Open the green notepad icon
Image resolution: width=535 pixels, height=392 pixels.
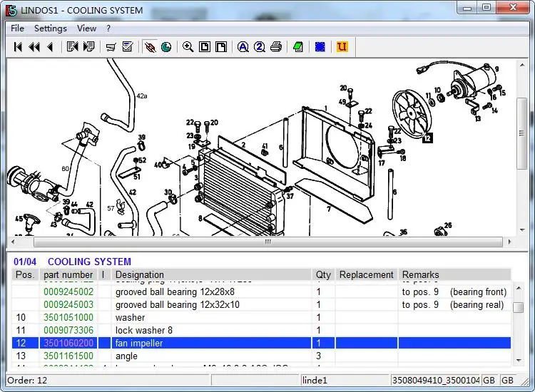point(298,47)
